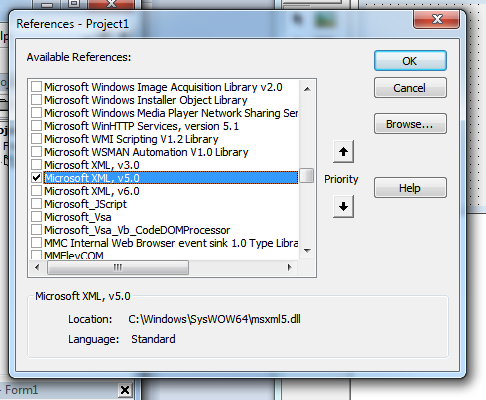
Task: Move reference down with Priority down arrow
Action: 343,207
